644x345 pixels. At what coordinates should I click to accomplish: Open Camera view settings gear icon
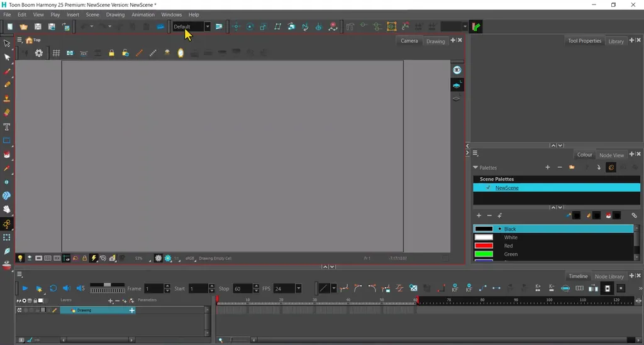coord(38,53)
